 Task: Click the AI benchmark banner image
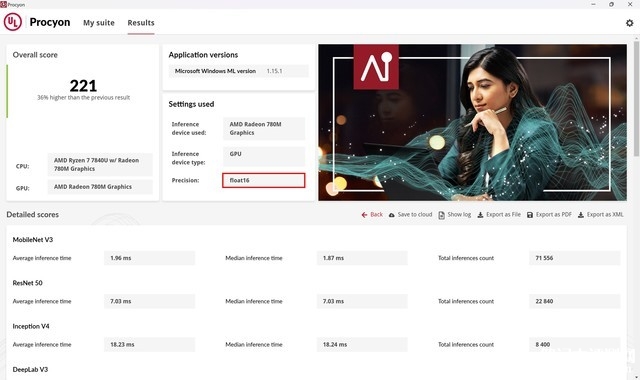pos(472,122)
